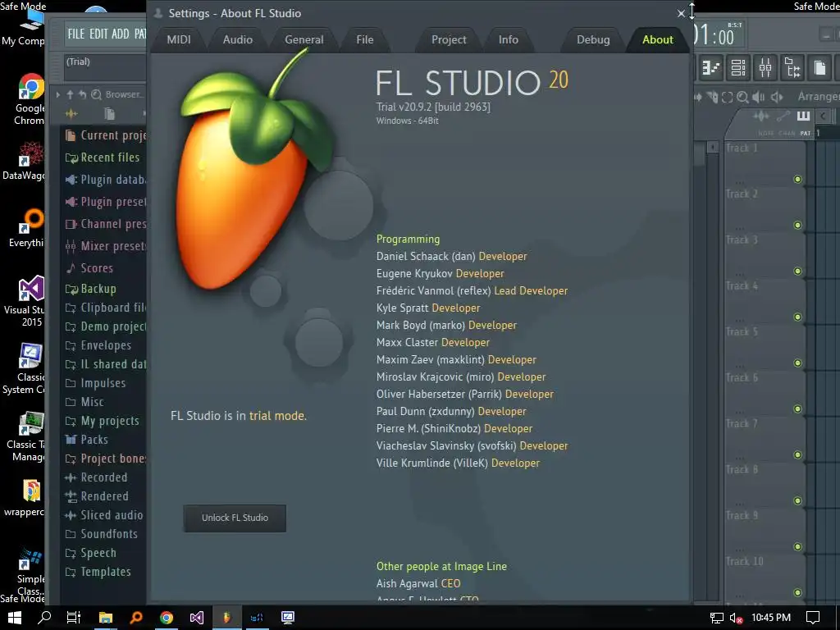Switch Browser to the yellow waveform tab
840x630 pixels.
71,113
